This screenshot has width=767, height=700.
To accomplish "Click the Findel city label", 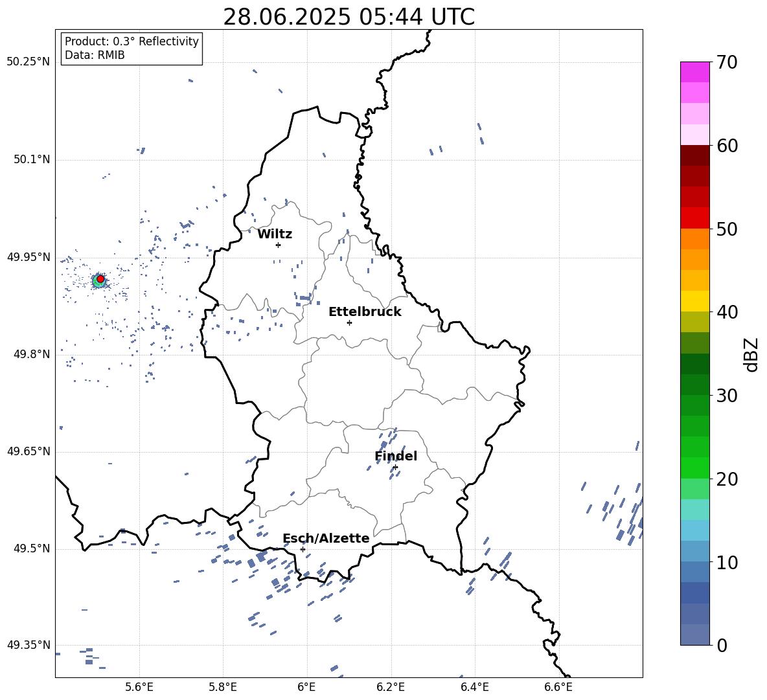I will pos(396,456).
